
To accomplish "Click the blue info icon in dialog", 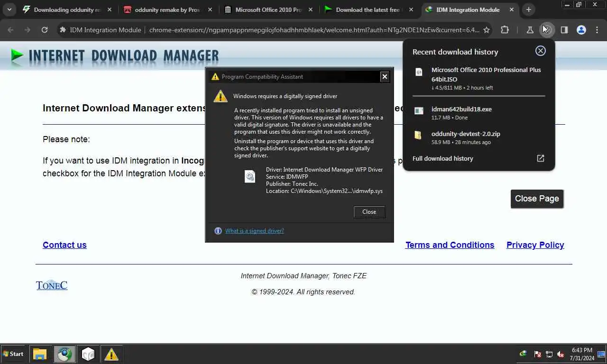I will pyautogui.click(x=218, y=231).
